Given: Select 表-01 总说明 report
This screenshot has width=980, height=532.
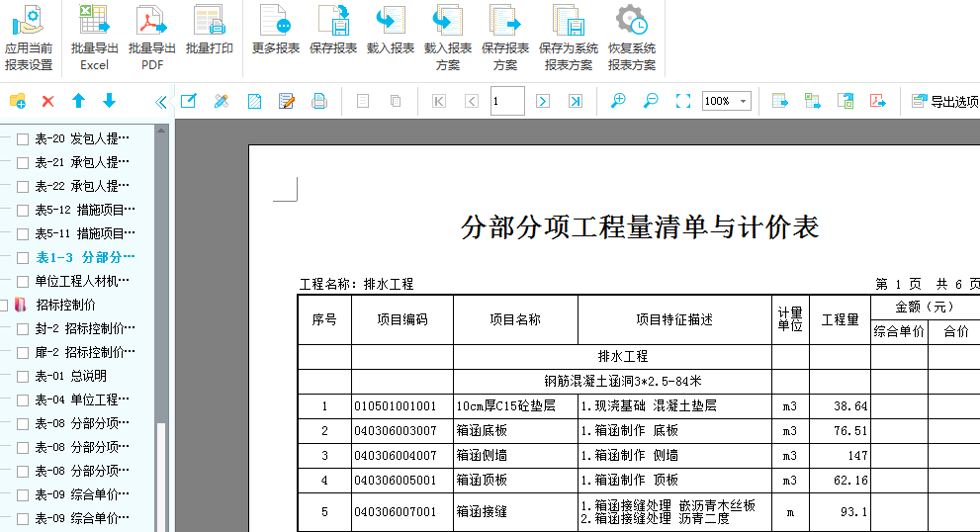Looking at the screenshot, I should click(x=70, y=377).
